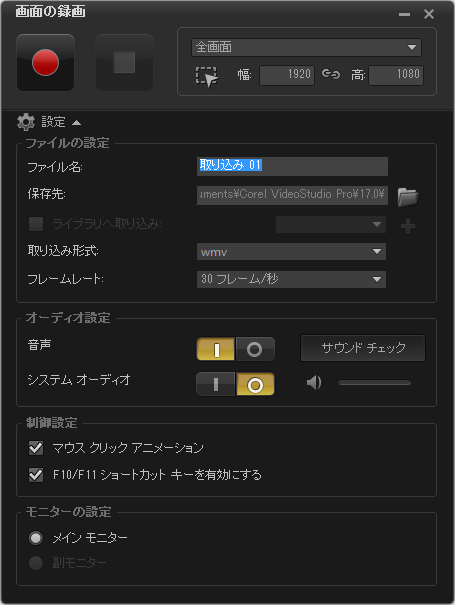Toggle the aspect ratio link icon

tap(331, 74)
